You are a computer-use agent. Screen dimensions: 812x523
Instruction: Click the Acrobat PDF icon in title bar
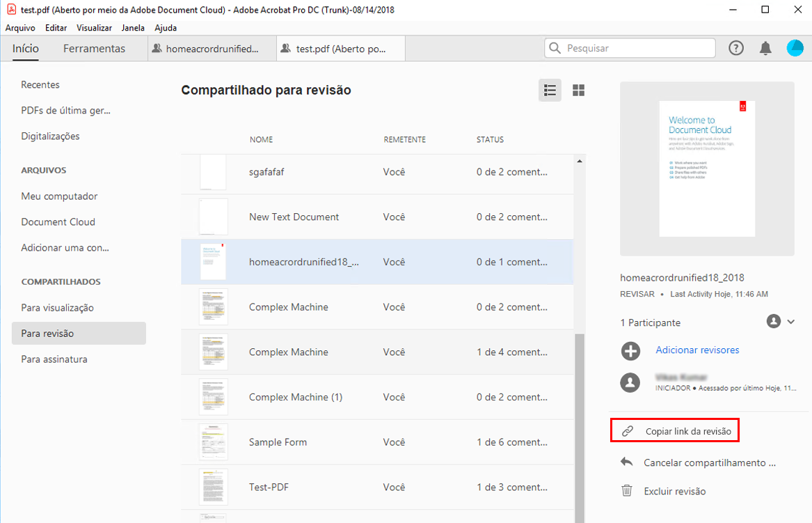click(x=11, y=9)
